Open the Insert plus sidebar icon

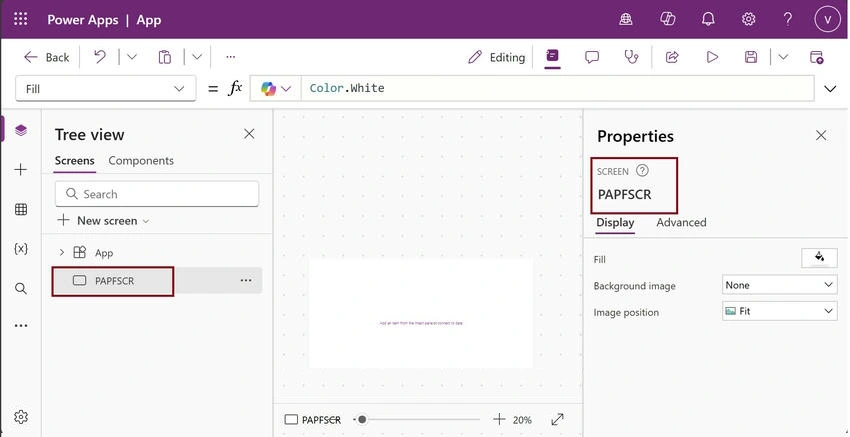coord(21,170)
